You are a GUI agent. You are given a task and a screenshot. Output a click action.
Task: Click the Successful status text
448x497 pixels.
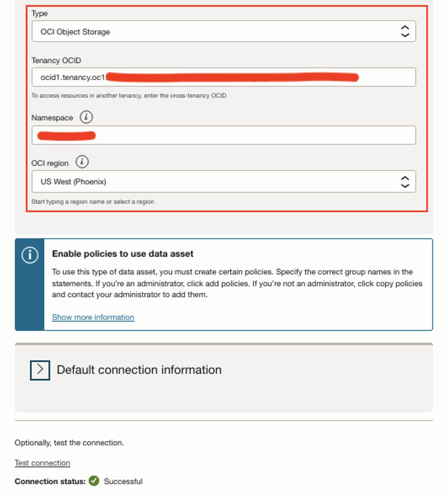click(x=123, y=482)
